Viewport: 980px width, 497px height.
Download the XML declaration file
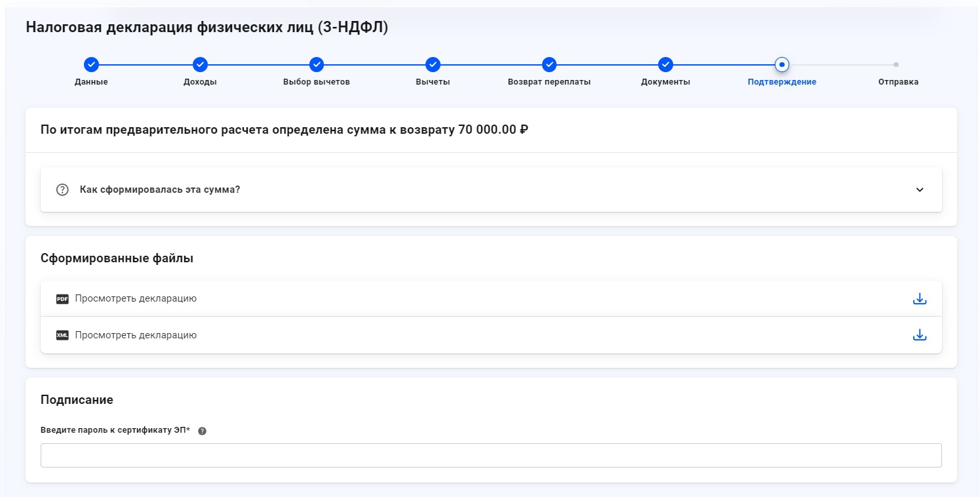point(920,335)
